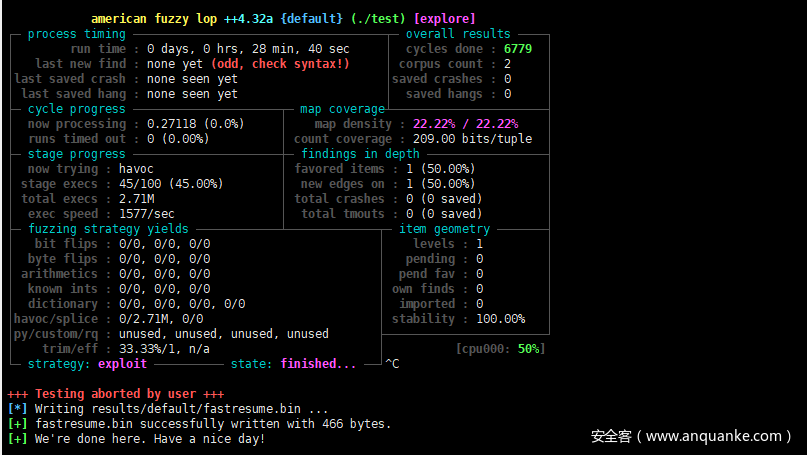Click the 'item geometry' section header
This screenshot has width=807, height=455.
[445, 229]
